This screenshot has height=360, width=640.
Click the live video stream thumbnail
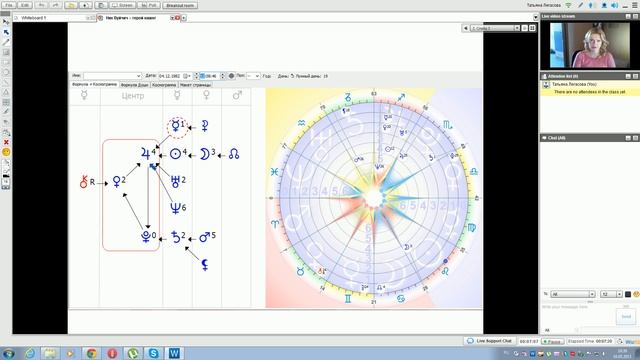pos(589,45)
